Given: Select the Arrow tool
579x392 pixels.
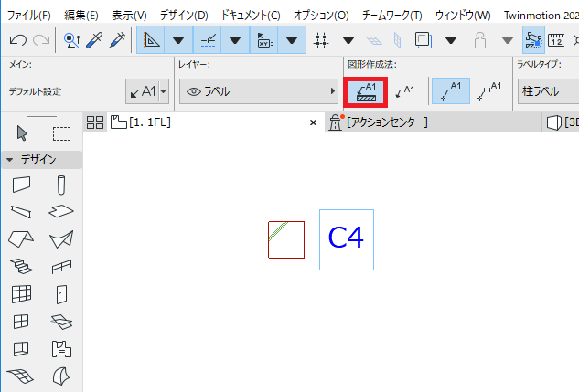Looking at the screenshot, I should tap(22, 133).
